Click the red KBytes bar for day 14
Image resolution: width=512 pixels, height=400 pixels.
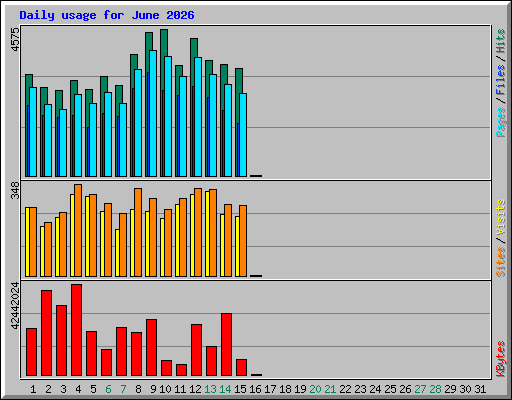pyautogui.click(x=226, y=345)
